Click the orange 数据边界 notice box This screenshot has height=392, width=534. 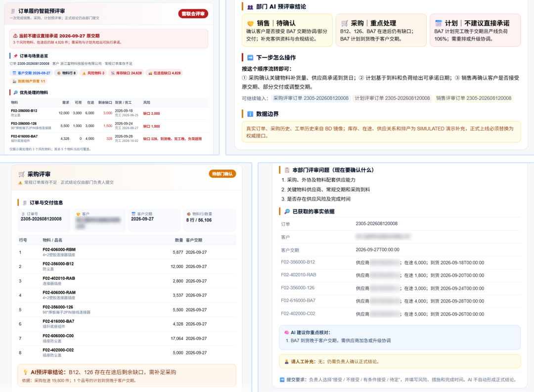(x=381, y=132)
